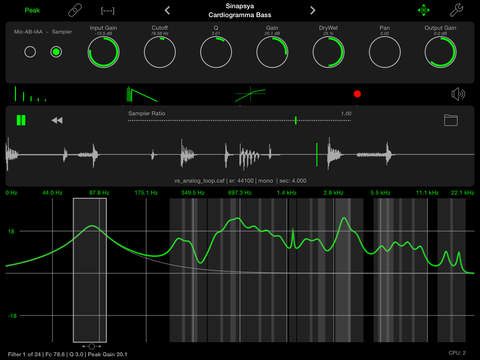Select the Mic-AB-IAA input radio button
Viewport: 480px width, 360px height.
[30, 52]
